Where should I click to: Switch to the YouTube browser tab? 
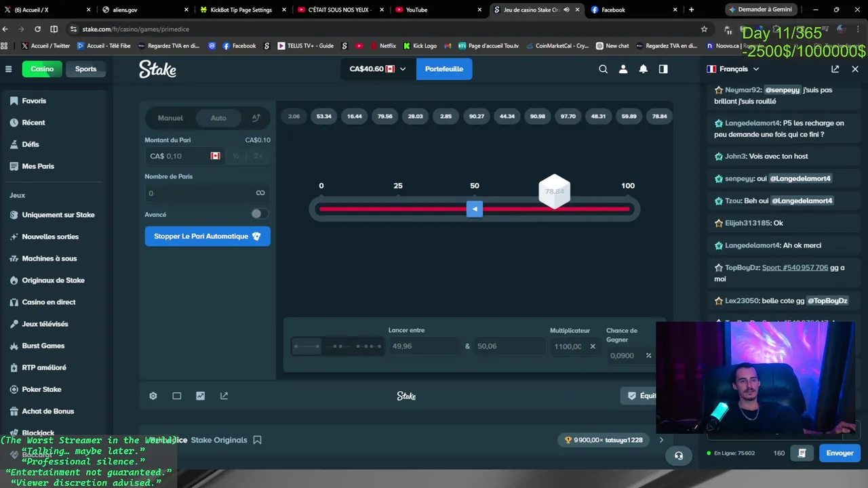(437, 9)
